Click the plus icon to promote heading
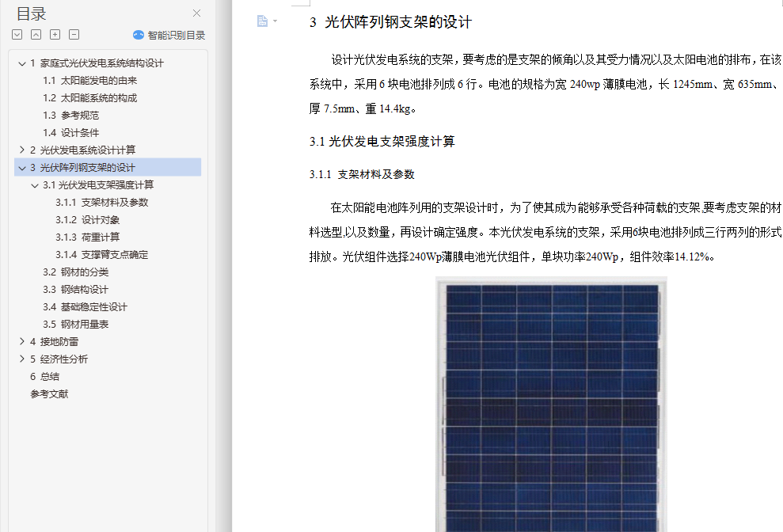The width and height of the screenshot is (783, 532). [x=55, y=35]
